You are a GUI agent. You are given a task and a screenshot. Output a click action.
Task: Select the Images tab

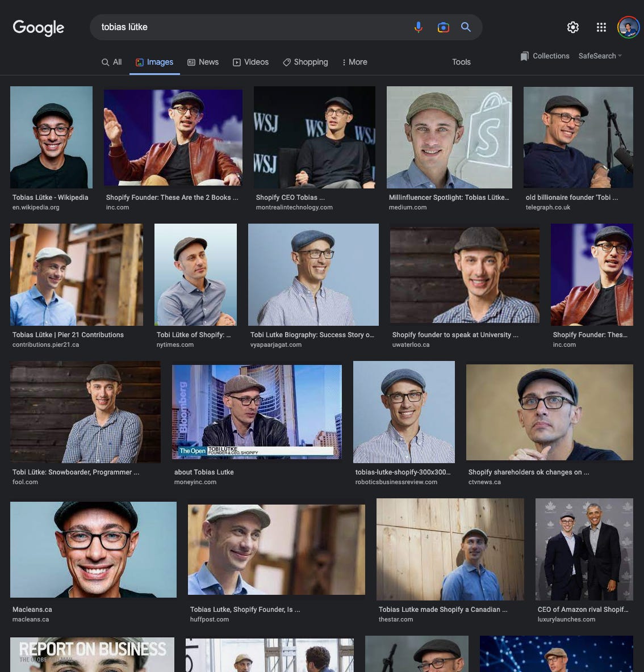(x=154, y=62)
